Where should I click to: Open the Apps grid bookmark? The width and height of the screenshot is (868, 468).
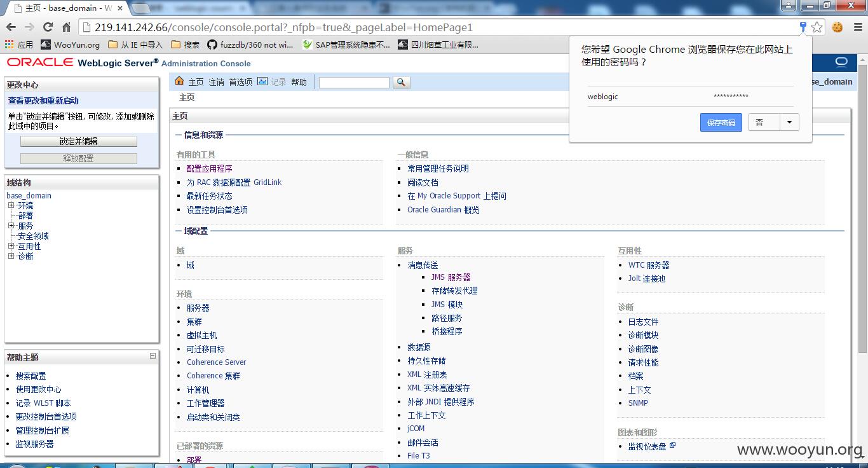click(18, 45)
